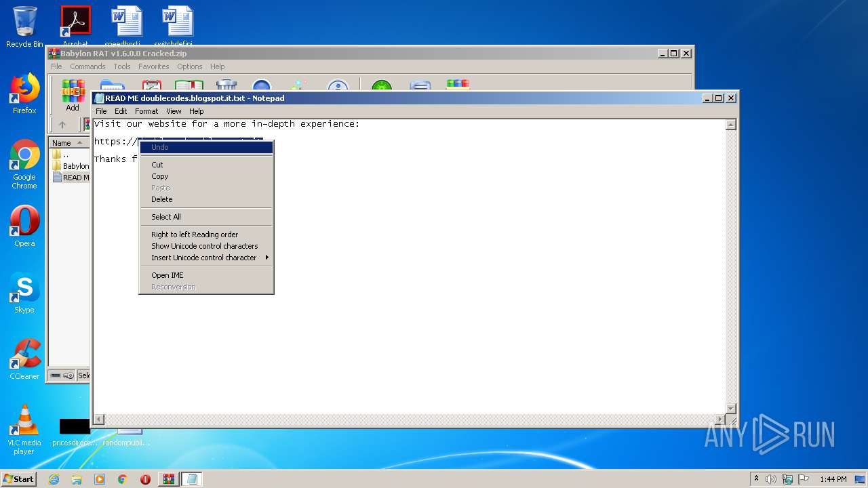Viewport: 868px width, 488px height.
Task: Open WinRAR Commands menu
Action: tap(87, 66)
